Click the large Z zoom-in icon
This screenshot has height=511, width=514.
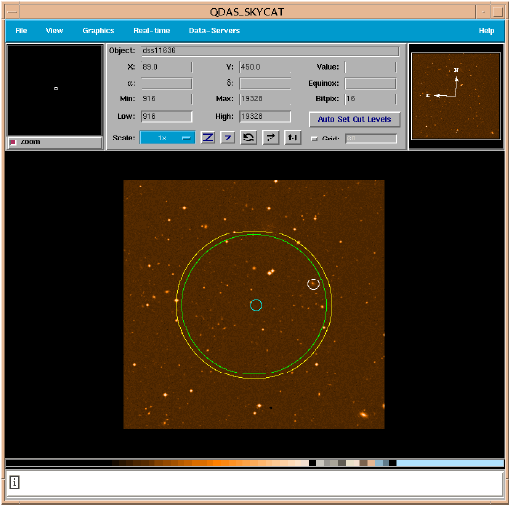pyautogui.click(x=208, y=137)
